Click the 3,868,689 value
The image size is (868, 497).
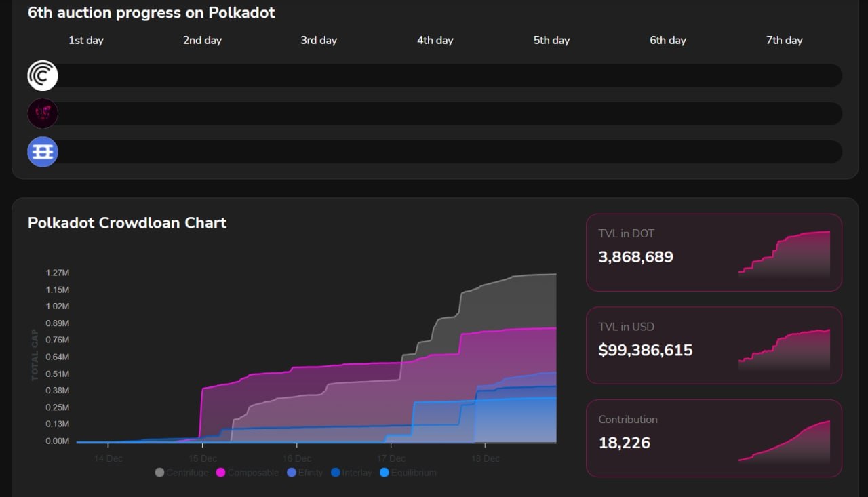[x=635, y=257]
